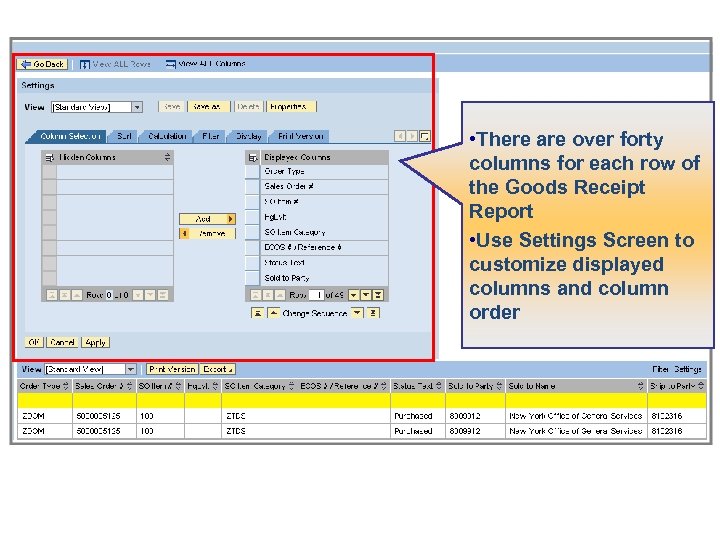Select row marker for Status Text
This screenshot has height=540, width=720.
[253, 262]
